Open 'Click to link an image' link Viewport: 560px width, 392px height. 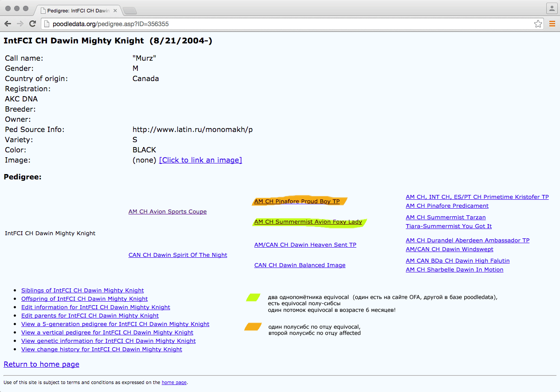pos(200,160)
